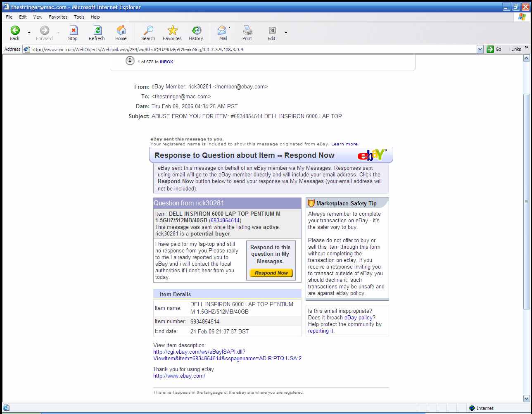Open the Forward button dropdown arrow
Screen dimensions: 532x414
pos(58,33)
